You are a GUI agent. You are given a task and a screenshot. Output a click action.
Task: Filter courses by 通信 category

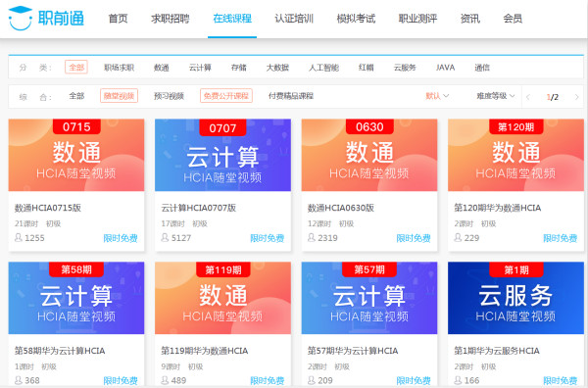click(482, 68)
